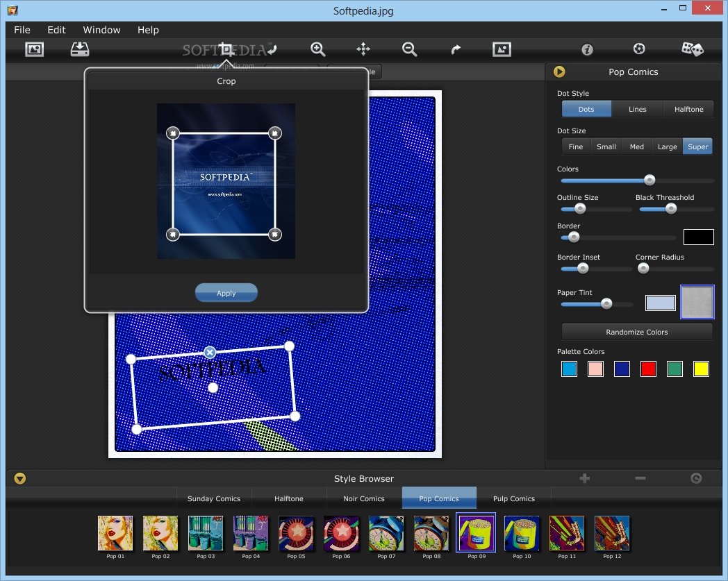Set dot size to Super
Viewport: 728px width, 581px height.
pos(698,146)
